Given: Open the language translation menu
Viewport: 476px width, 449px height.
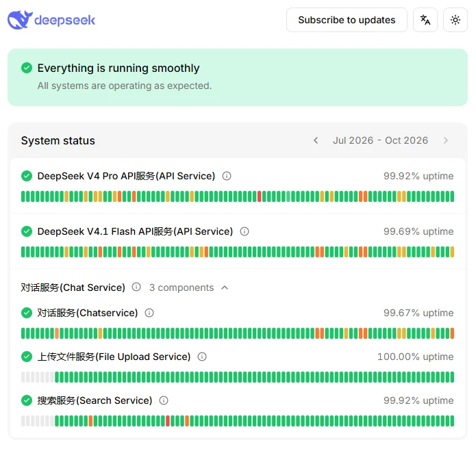Looking at the screenshot, I should (x=425, y=20).
